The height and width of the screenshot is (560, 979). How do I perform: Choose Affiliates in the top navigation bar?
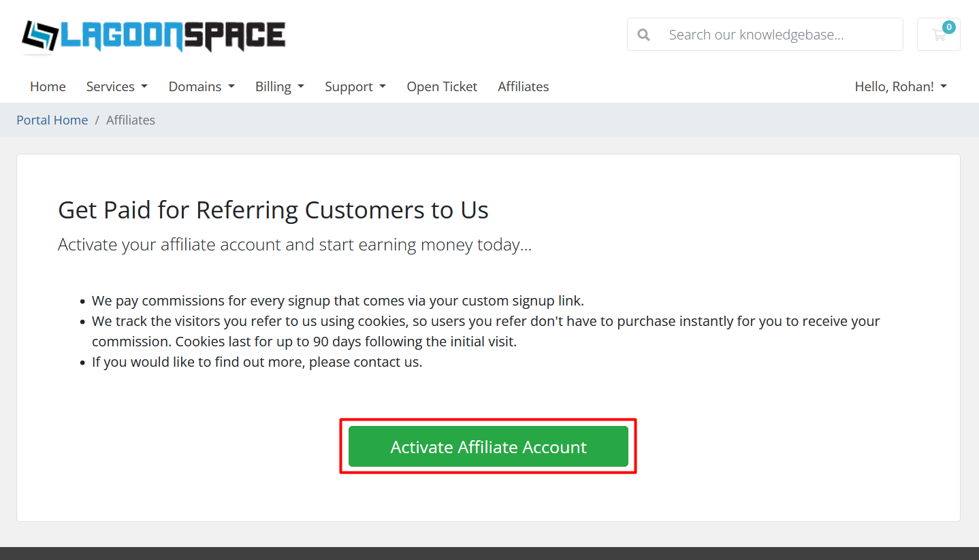(x=523, y=86)
